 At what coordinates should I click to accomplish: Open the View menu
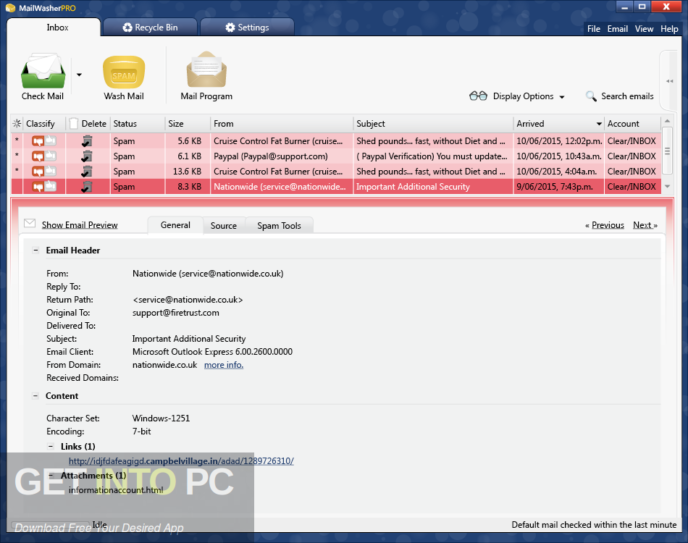(644, 29)
